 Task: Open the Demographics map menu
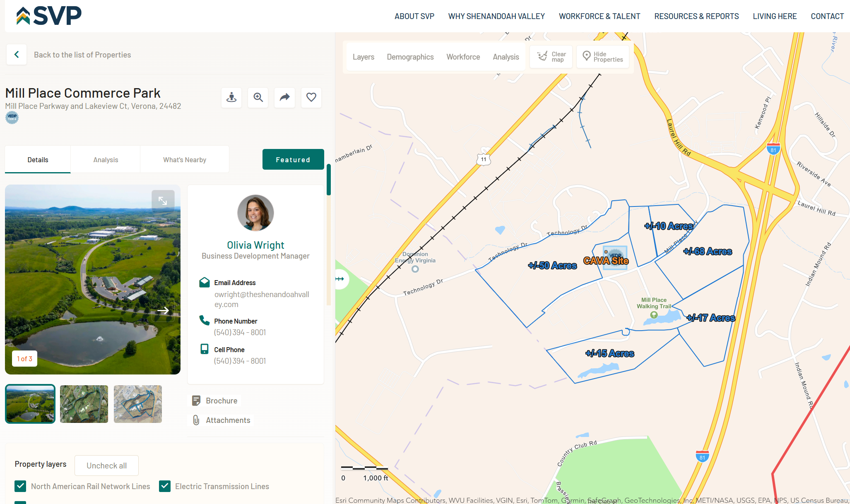(410, 57)
